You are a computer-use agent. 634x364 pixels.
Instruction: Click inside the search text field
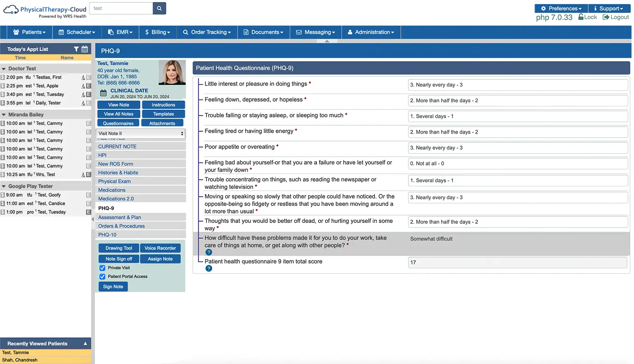coord(121,8)
